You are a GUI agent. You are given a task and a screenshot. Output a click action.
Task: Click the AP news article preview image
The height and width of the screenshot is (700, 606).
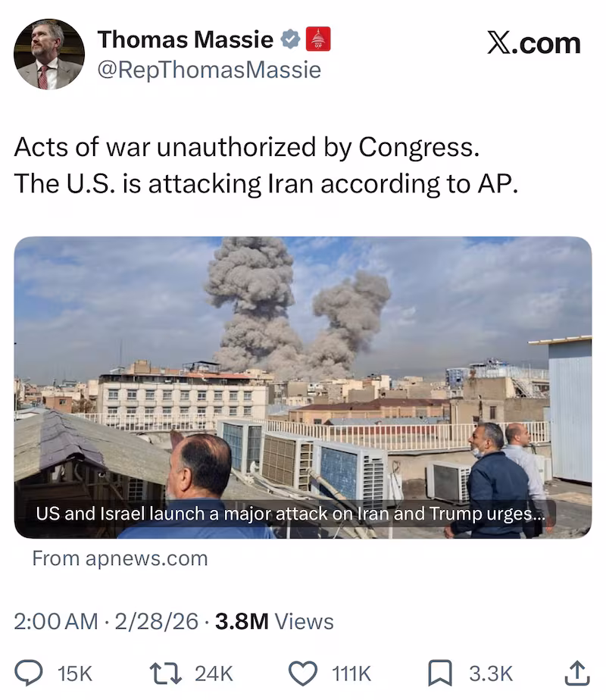tap(303, 364)
